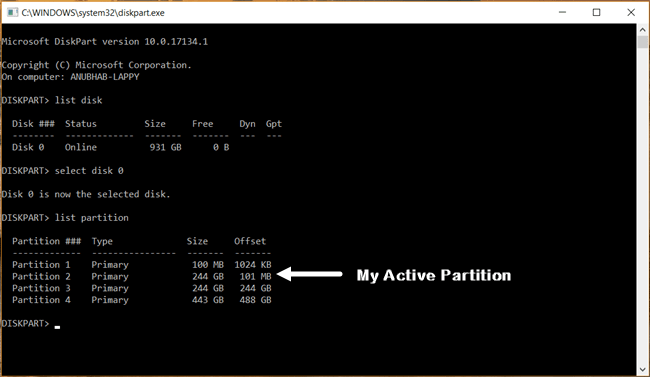650x377 pixels.
Task: Maximize the diskpart.exe window
Action: [x=597, y=12]
